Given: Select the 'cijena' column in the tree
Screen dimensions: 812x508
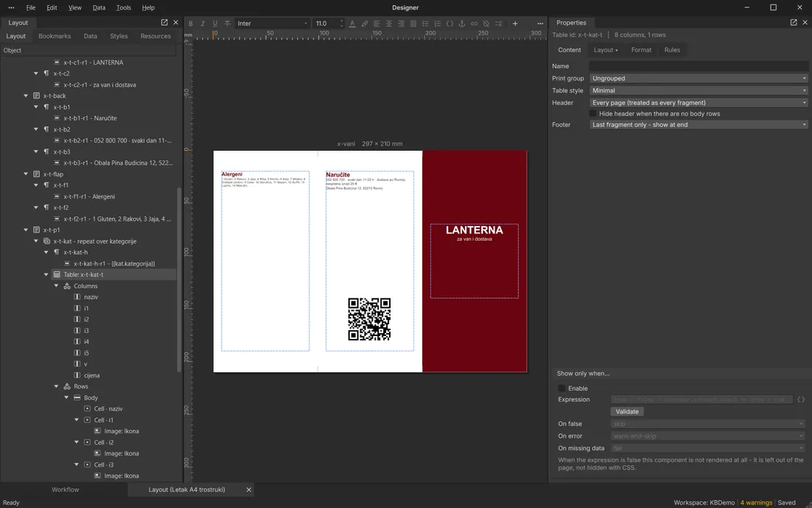Looking at the screenshot, I should coord(92,375).
